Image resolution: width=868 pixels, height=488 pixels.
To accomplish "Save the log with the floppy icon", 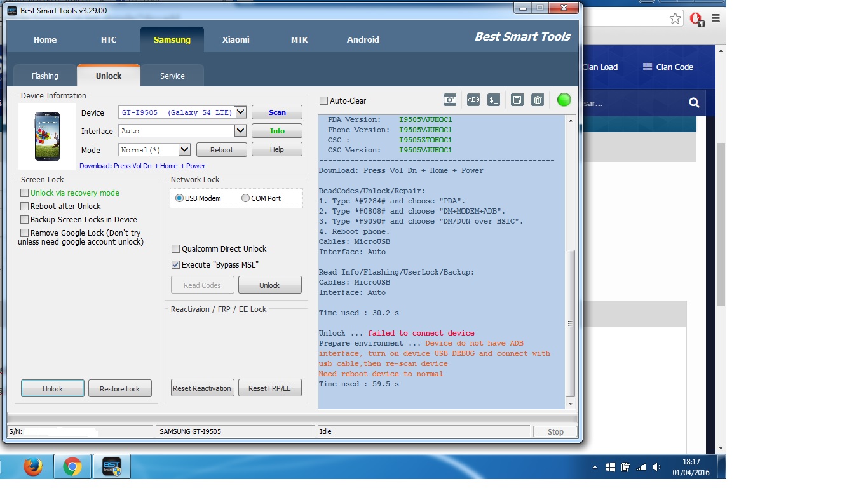I will [517, 100].
